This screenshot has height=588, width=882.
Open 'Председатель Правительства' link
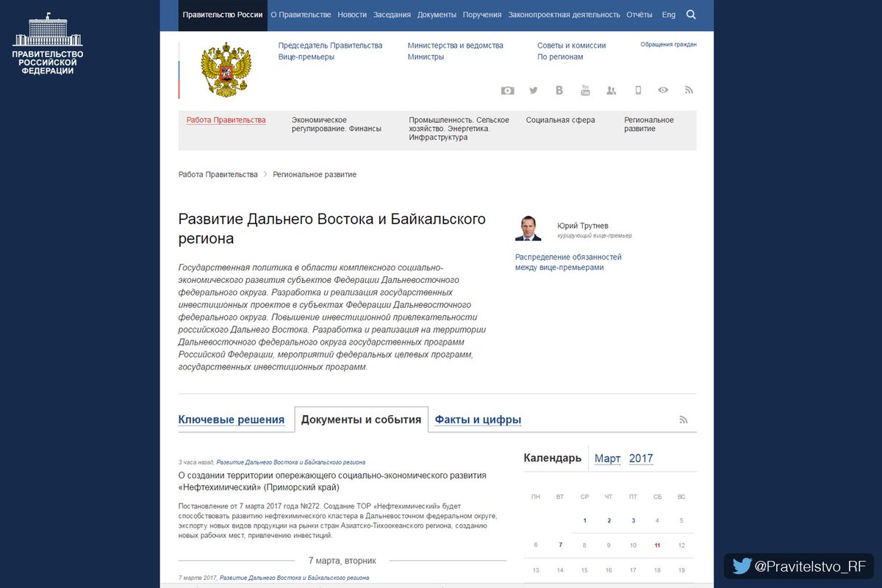(x=330, y=46)
